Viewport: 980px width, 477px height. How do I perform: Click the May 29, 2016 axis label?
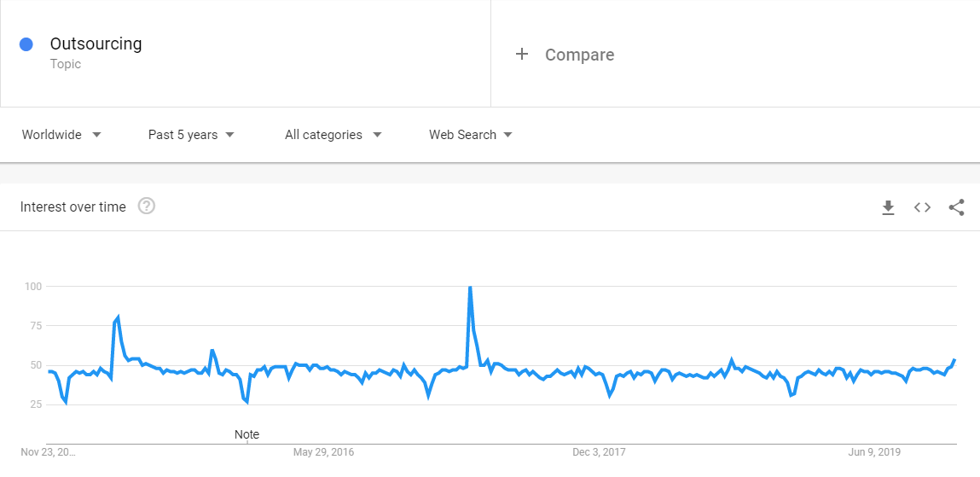pos(323,451)
